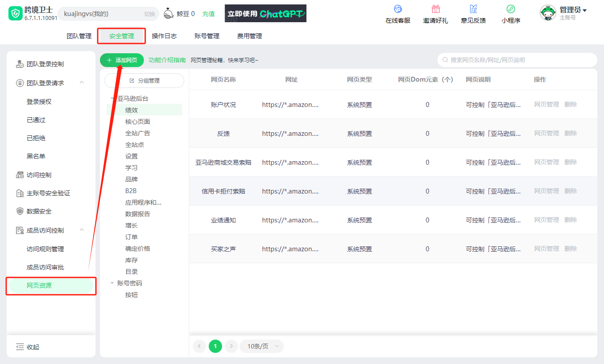Select 应用程序和... tree item

pos(143,202)
